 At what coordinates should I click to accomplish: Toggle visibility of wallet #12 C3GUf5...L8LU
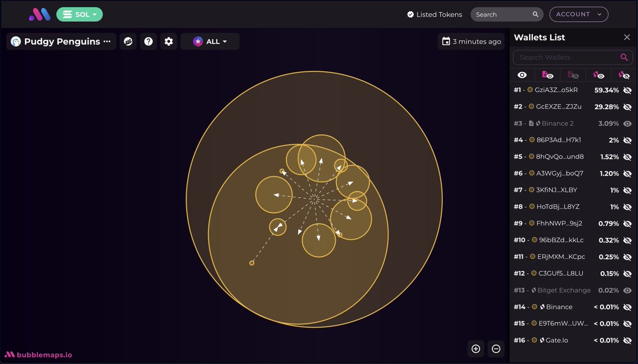627,274
